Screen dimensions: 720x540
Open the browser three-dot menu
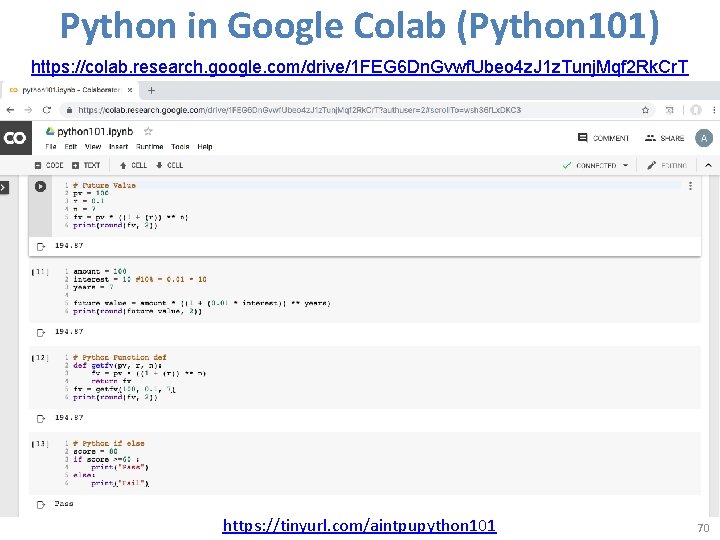tap(714, 110)
